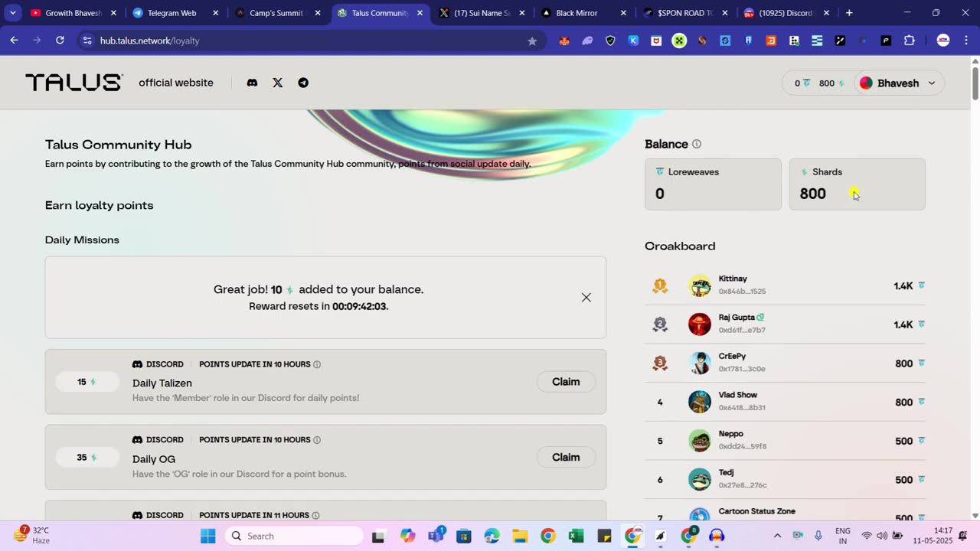Click info icon on Daily OG points update
Image resolution: width=980 pixels, height=551 pixels.
(317, 440)
